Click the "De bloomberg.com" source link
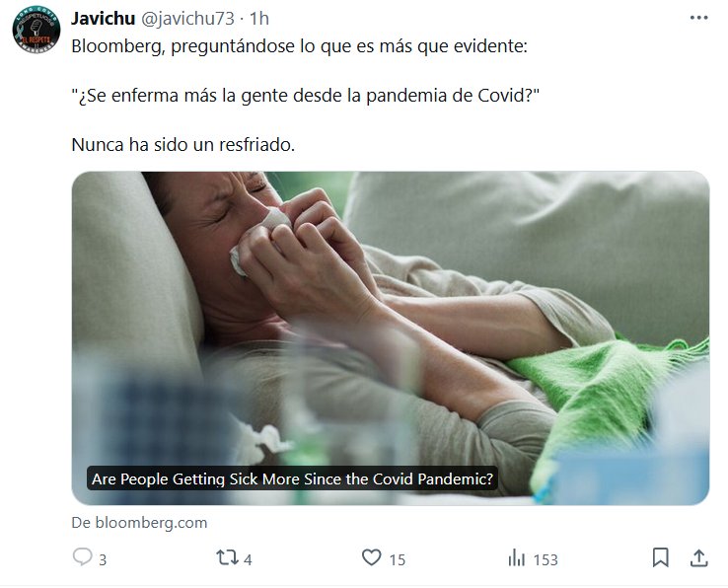Image resolution: width=728 pixels, height=588 pixels. (139, 523)
